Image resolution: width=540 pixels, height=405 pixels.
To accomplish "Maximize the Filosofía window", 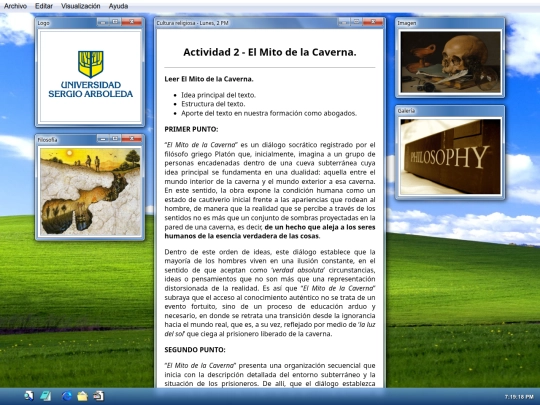I will click(115, 139).
